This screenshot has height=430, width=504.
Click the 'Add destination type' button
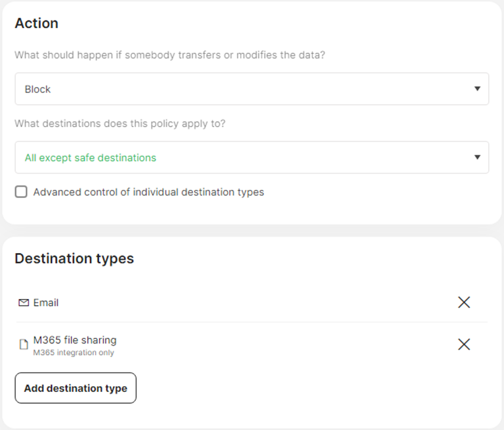point(75,388)
